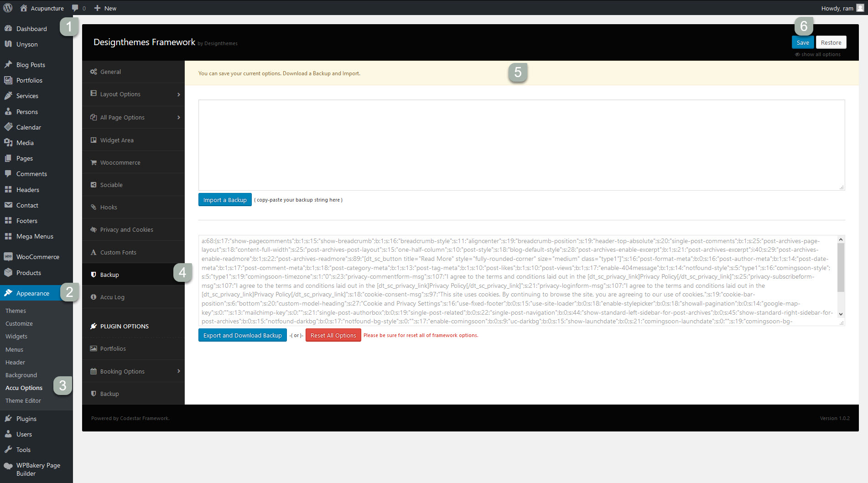Click the export textarea scrollbar thumb

click(841, 267)
